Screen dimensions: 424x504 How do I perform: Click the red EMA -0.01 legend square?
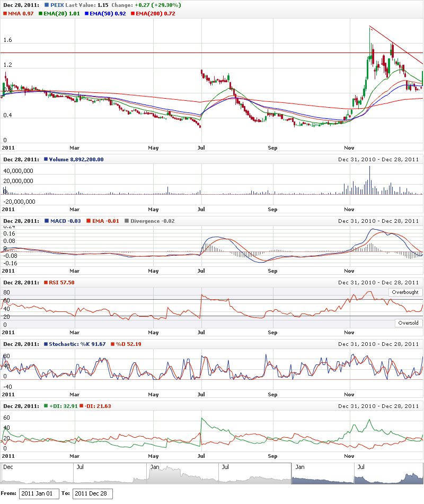(x=89, y=221)
